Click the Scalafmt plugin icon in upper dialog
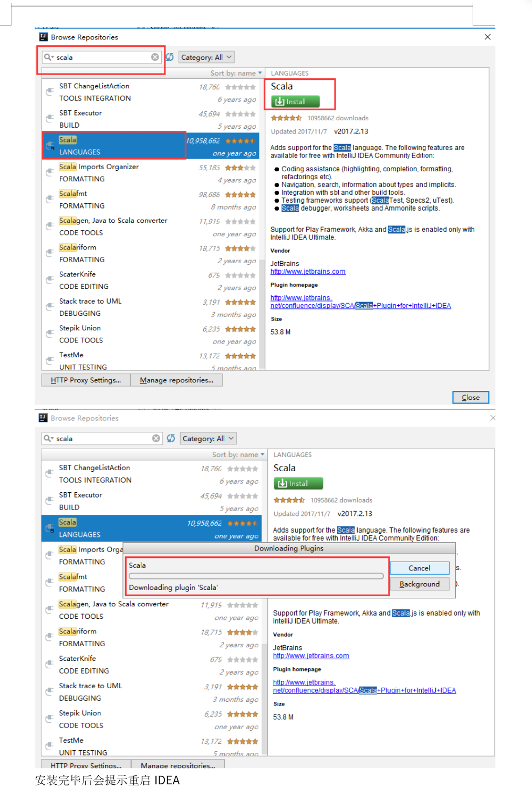The width and height of the screenshot is (532, 788). point(50,199)
